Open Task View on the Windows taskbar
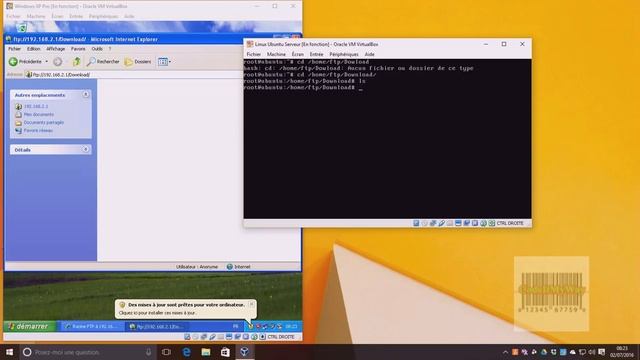Viewport: 640px width, 360px height. click(x=166, y=352)
